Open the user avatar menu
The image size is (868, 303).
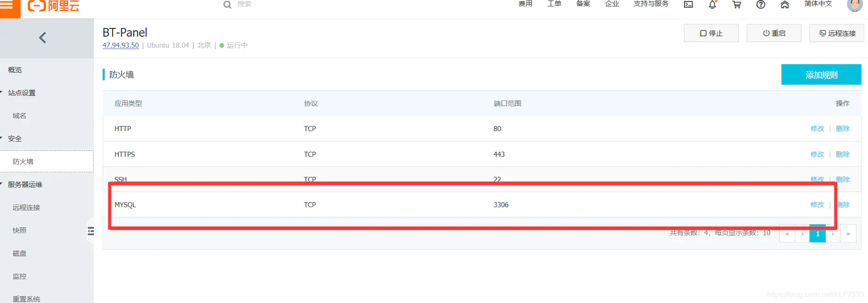click(854, 5)
